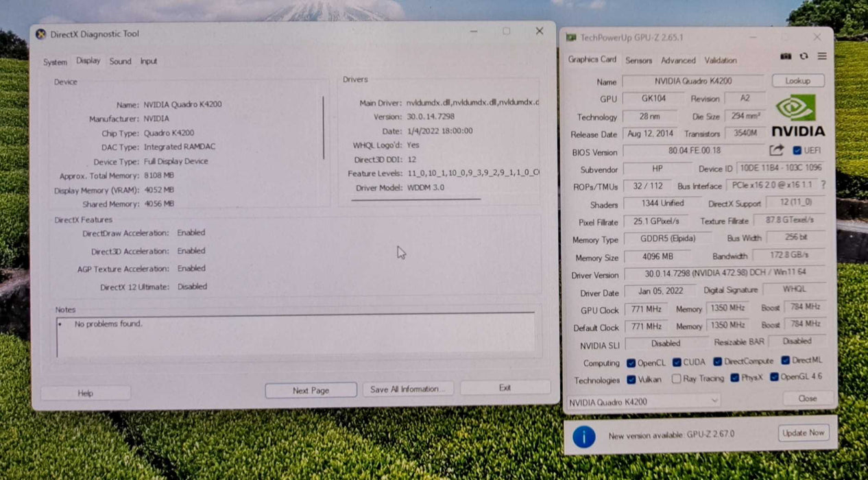Screen dimensions: 868x480
Task: Click Save All Information button
Action: click(408, 389)
